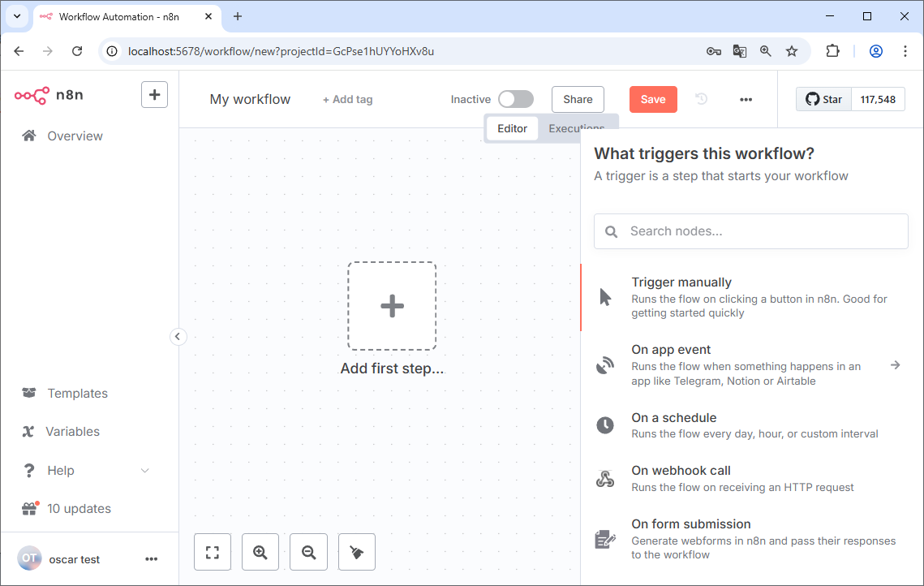Zoom out on the workflow canvas
924x586 pixels.
(x=308, y=552)
